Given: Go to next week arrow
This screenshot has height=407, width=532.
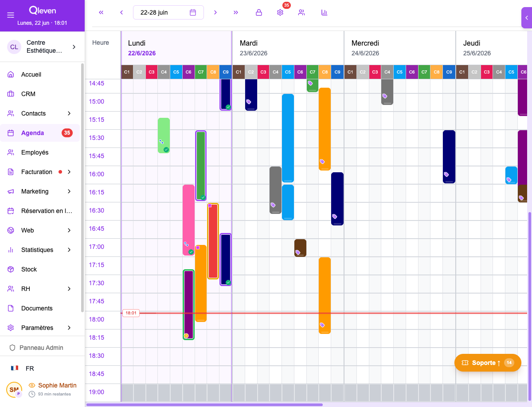Looking at the screenshot, I should pos(215,12).
